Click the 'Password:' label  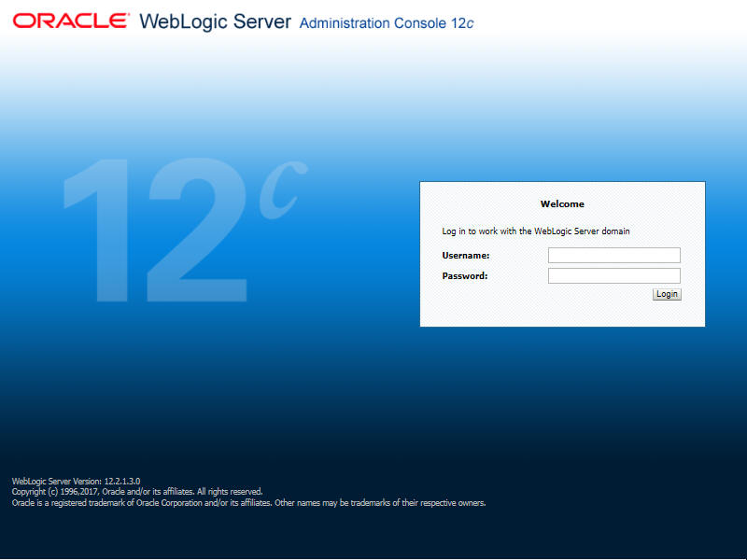[464, 276]
